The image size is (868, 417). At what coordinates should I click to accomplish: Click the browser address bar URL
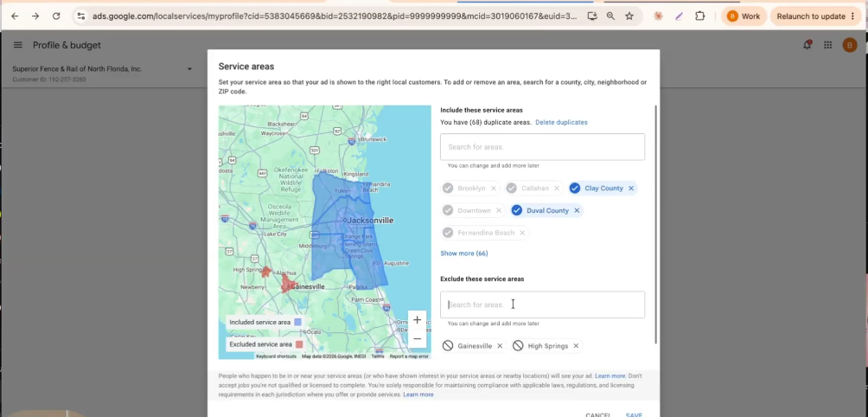335,16
